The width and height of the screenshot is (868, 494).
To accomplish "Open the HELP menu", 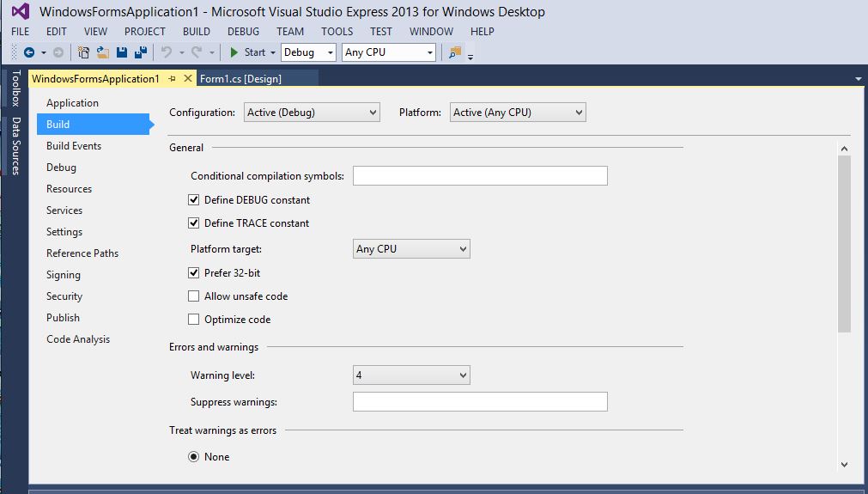I will pyautogui.click(x=483, y=32).
